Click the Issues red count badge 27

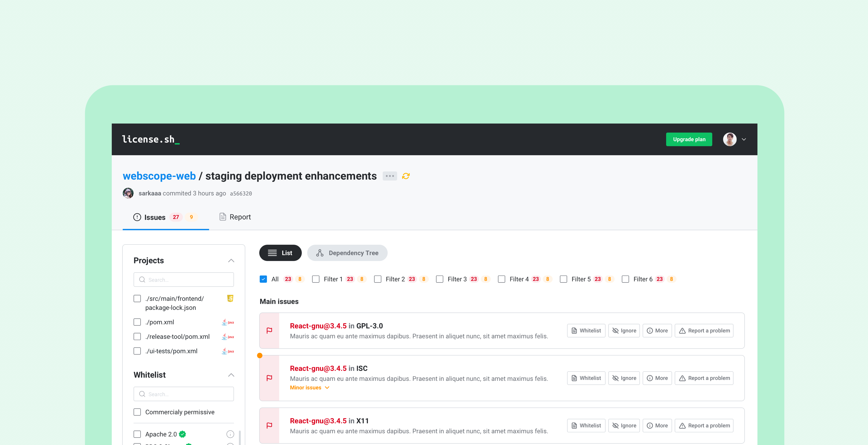click(176, 217)
